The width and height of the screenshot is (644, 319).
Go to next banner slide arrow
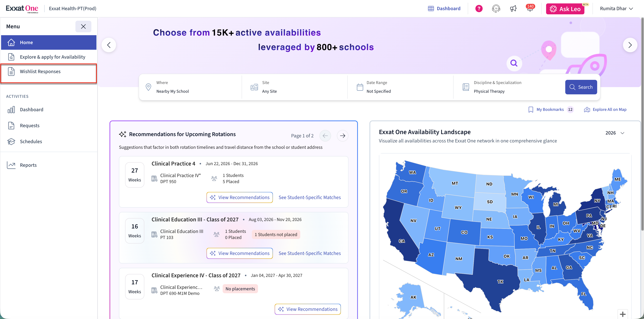point(630,45)
